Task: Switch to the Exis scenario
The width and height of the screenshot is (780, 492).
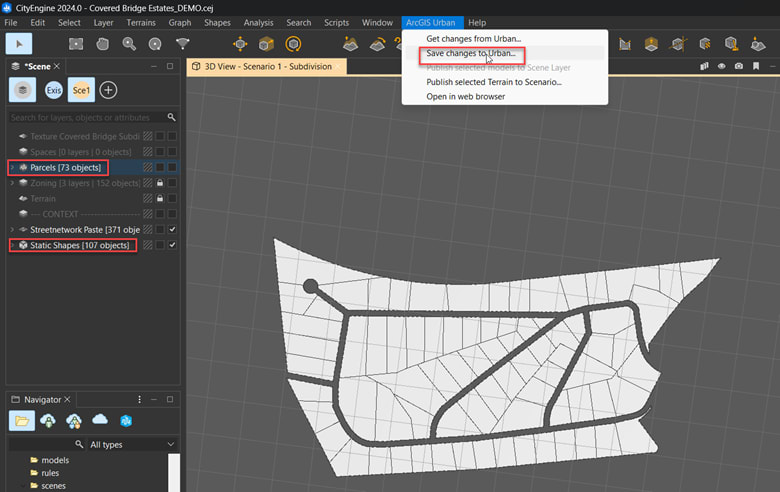Action: tap(54, 90)
